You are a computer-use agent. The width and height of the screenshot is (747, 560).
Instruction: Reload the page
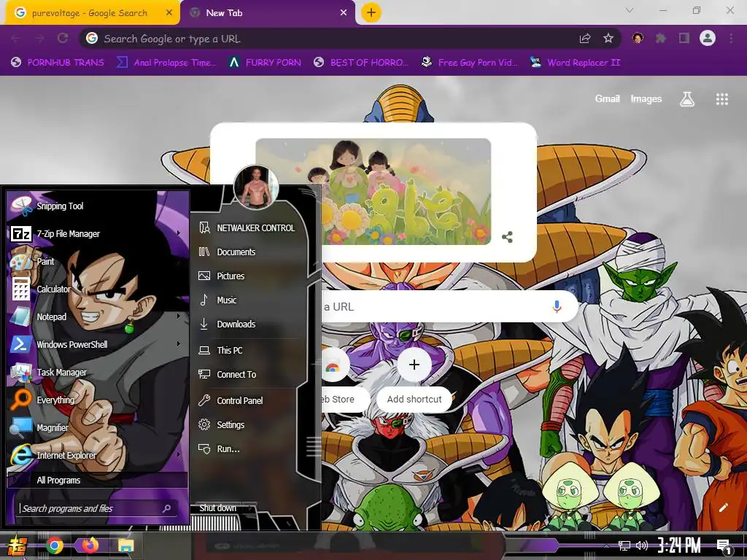coord(63,38)
